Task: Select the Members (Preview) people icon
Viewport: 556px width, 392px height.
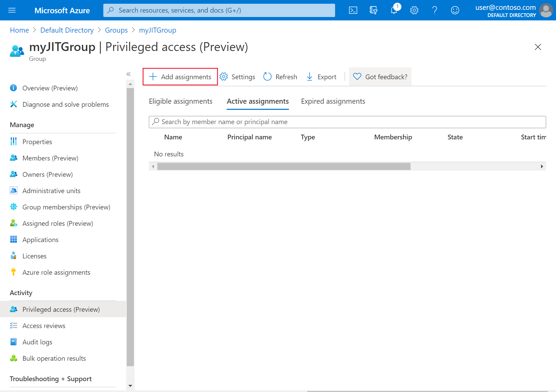Action: tap(14, 158)
